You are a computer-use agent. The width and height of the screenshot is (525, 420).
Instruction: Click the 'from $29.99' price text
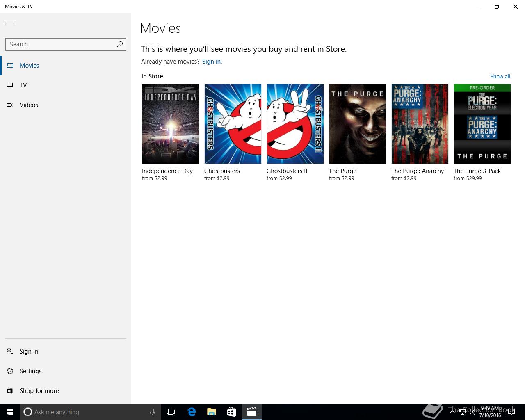pyautogui.click(x=468, y=178)
